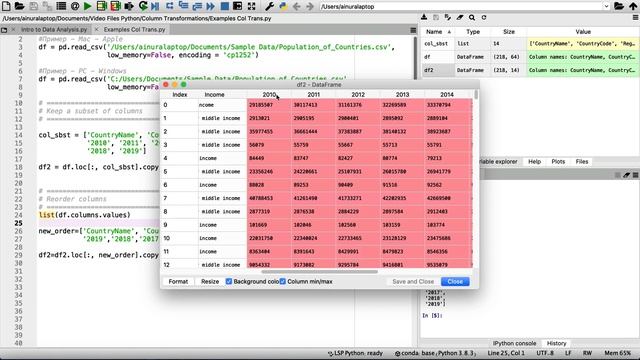The image size is (640, 360).
Task: Run selection or current line icon
Action: click(x=129, y=6)
